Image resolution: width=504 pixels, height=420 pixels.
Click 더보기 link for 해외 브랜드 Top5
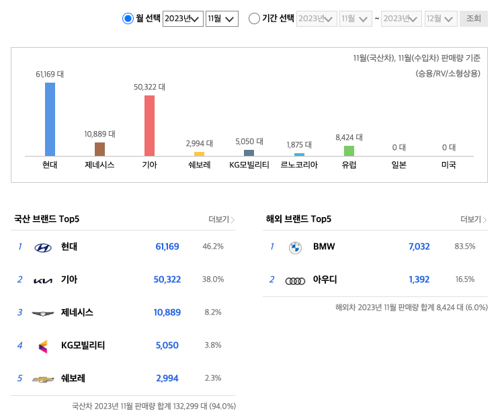coord(474,220)
